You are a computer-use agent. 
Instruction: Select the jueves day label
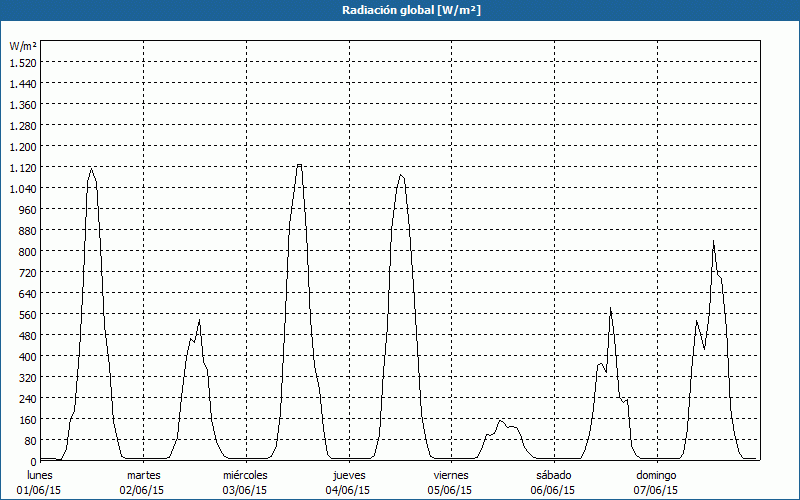(x=348, y=475)
